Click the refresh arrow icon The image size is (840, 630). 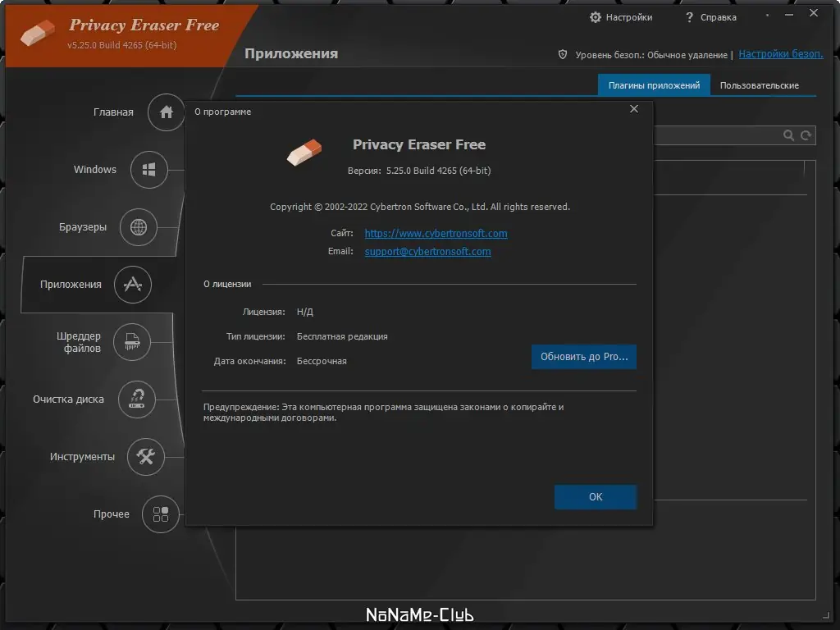tap(806, 135)
